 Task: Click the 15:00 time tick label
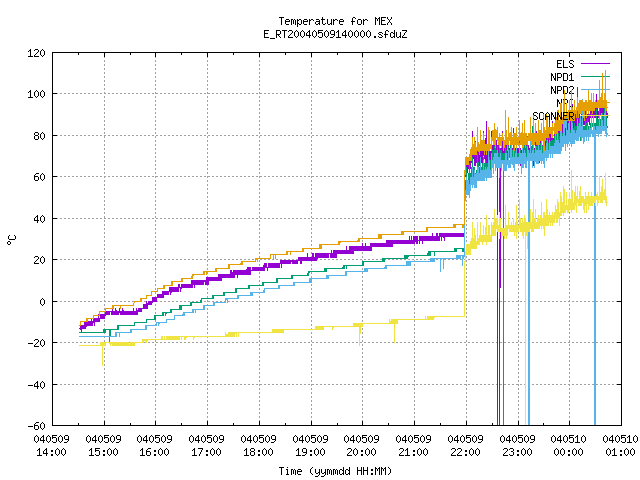click(103, 452)
